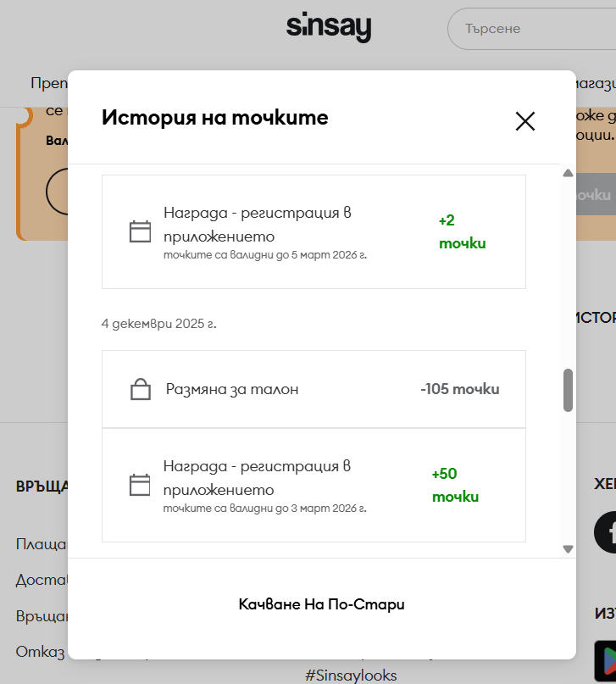Click the Google Play icon at bottom right

[x=605, y=659]
